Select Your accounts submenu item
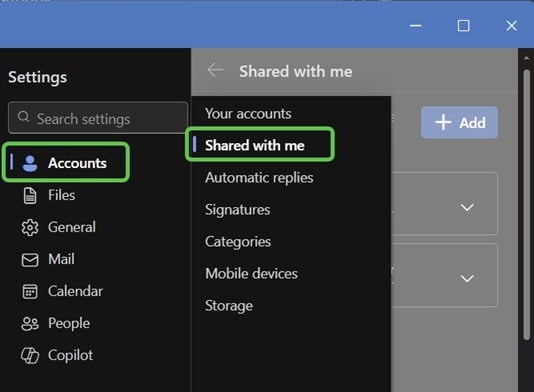The height and width of the screenshot is (392, 534). [248, 114]
